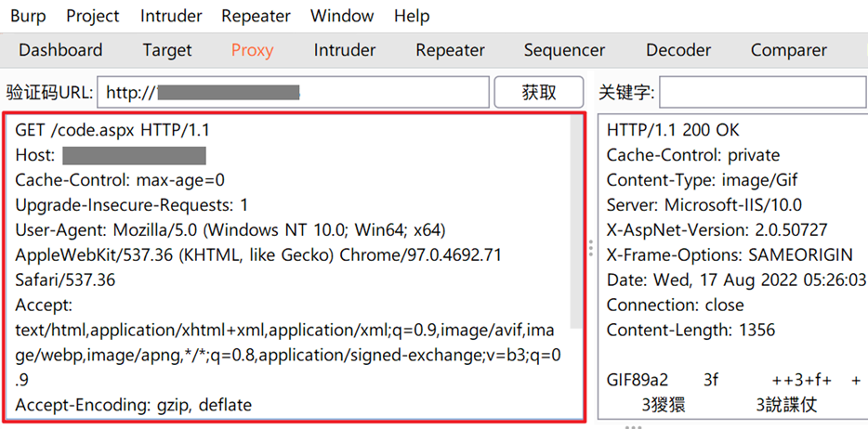Switch to the Target tab
868x429 pixels.
tap(167, 50)
